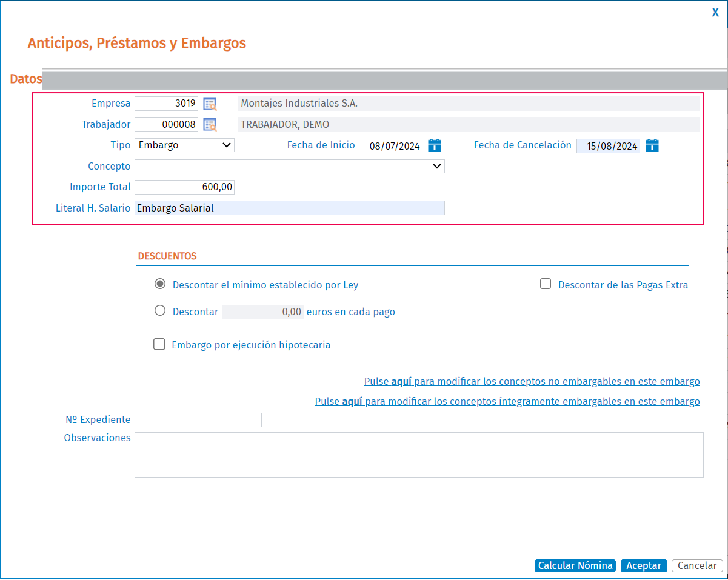This screenshot has width=728, height=580.
Task: Open Fecha de Inicio calendar picker
Action: pyautogui.click(x=435, y=145)
